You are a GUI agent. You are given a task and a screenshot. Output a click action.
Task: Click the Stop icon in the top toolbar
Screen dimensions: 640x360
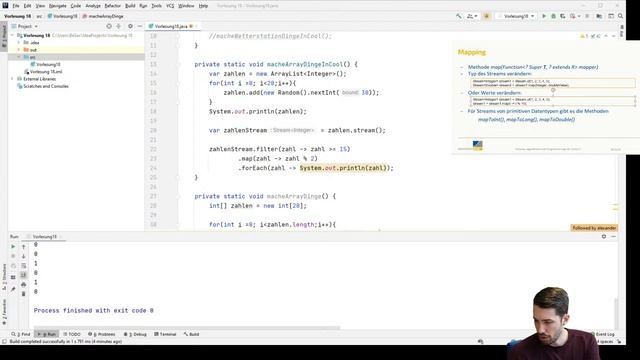(587, 16)
